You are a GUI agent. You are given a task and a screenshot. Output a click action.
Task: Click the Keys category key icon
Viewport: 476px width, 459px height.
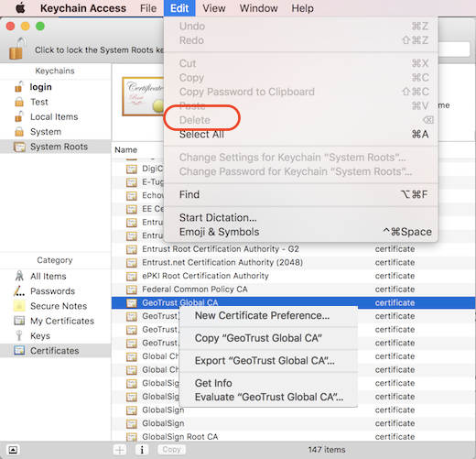(19, 335)
